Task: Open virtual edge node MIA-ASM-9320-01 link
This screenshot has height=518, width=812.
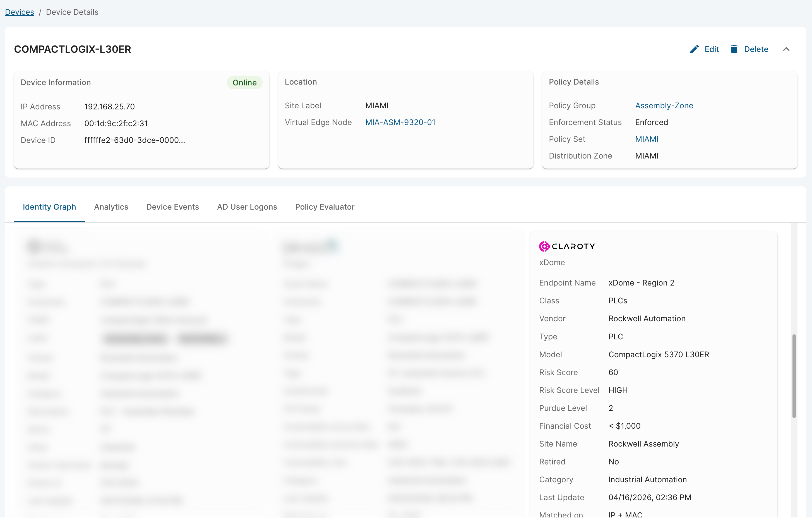Action: [400, 123]
